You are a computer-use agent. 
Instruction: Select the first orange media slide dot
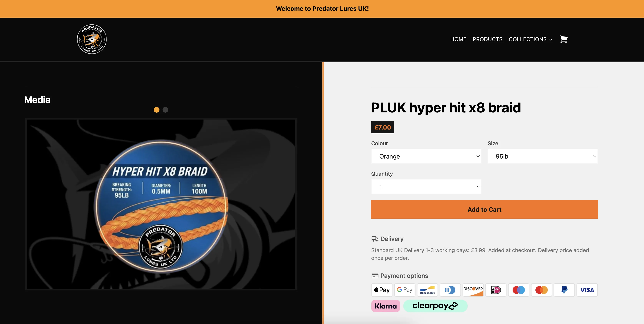[157, 110]
